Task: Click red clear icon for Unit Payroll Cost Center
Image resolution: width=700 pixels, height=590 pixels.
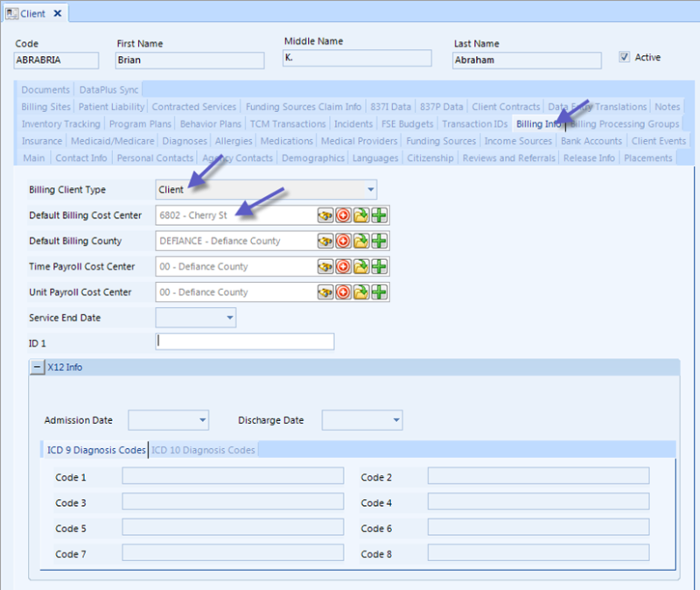Action: (343, 292)
